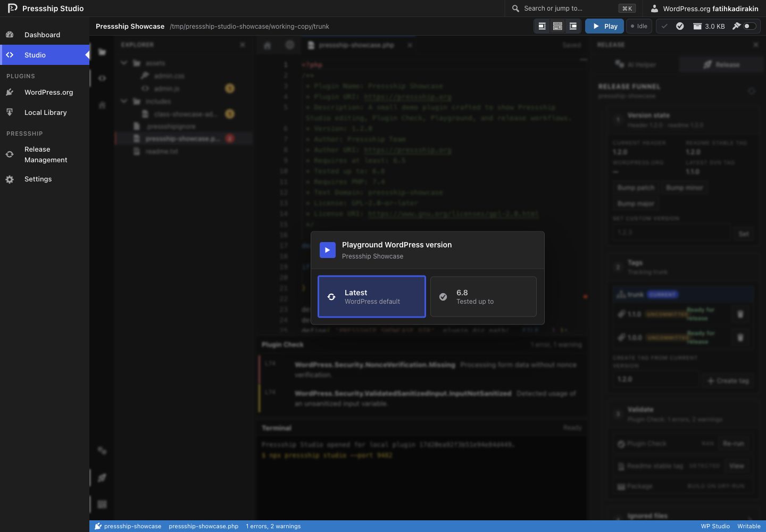
Task: Click the Pressship Studio logo icon
Action: pos(12,8)
